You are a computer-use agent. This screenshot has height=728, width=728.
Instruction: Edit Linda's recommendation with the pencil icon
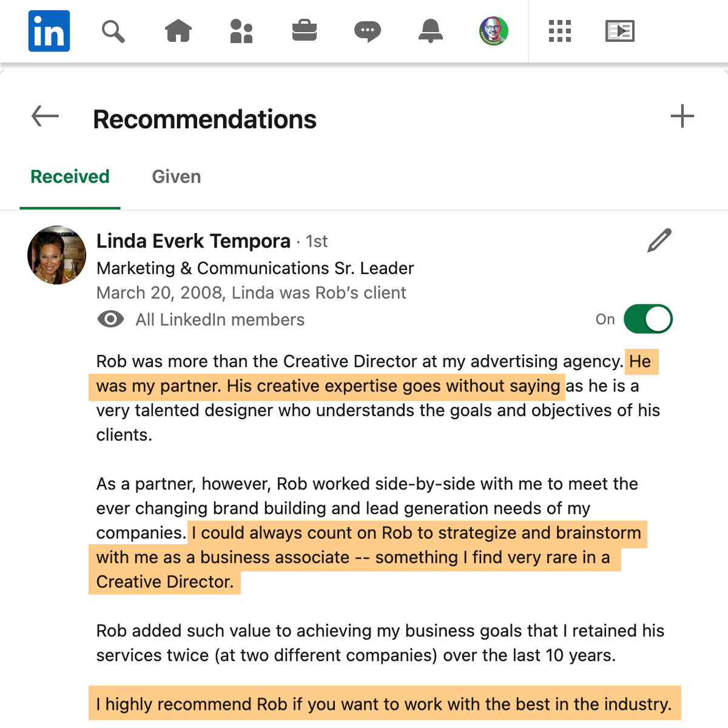659,240
